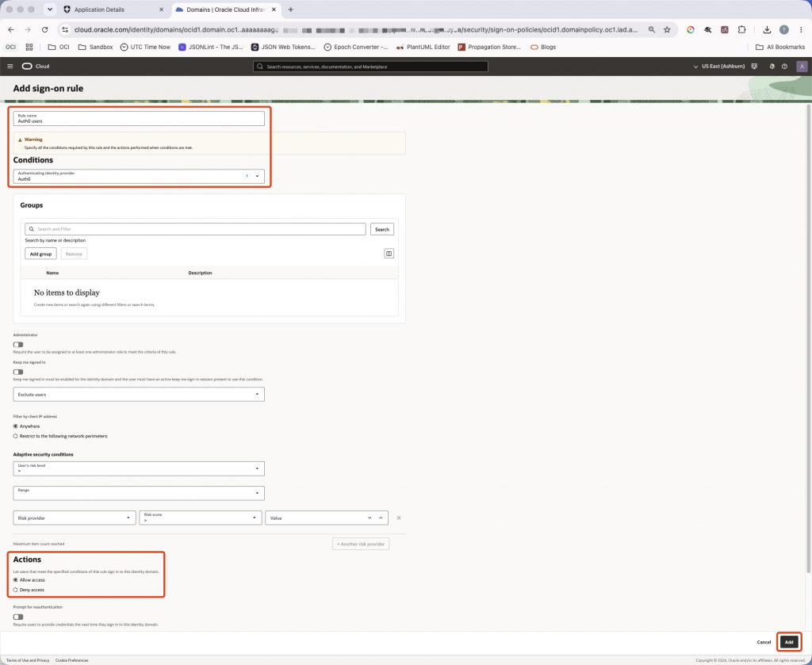Open the Risk provider dropdown
812x665 pixels.
[x=74, y=518]
